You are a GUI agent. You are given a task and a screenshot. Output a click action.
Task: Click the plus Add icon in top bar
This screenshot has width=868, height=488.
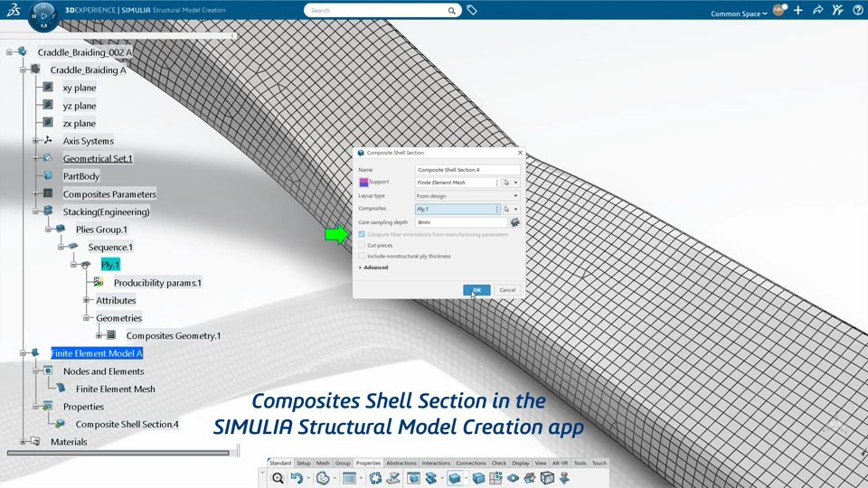coord(797,10)
